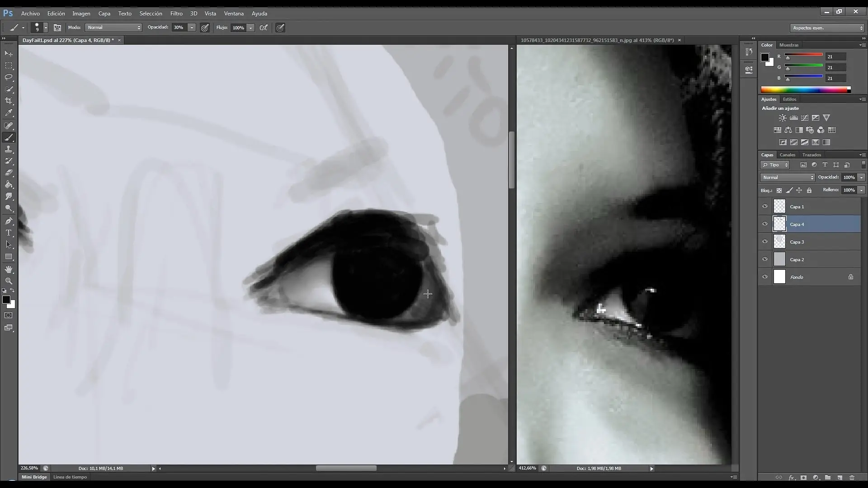Toggle pressure for opacity

pos(205,28)
